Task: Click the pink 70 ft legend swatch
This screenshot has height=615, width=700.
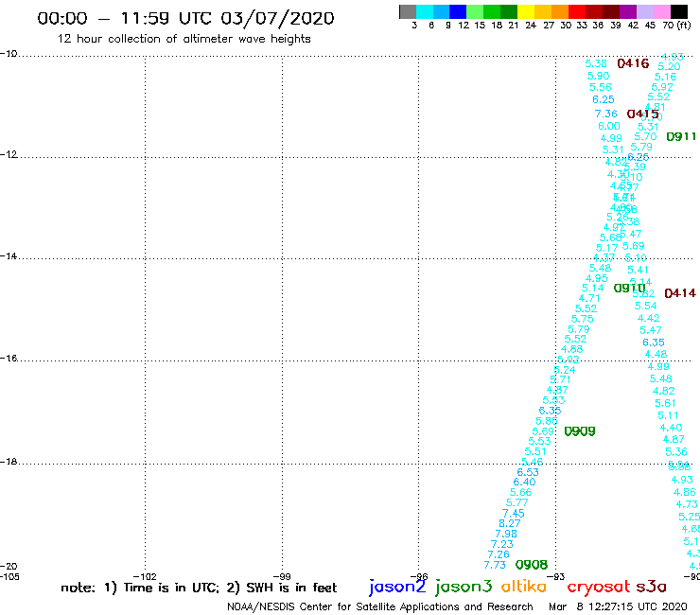Action: (661, 11)
